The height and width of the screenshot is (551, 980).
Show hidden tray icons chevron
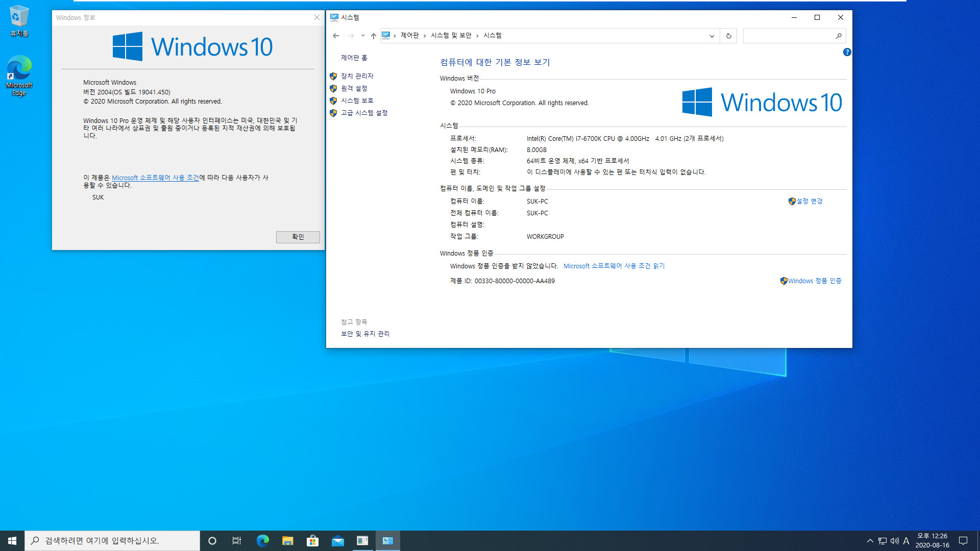[870, 541]
